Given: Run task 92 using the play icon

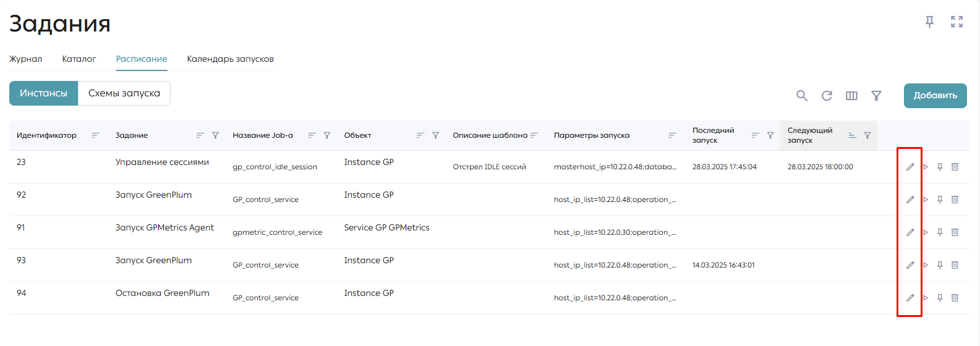Looking at the screenshot, I should [926, 200].
